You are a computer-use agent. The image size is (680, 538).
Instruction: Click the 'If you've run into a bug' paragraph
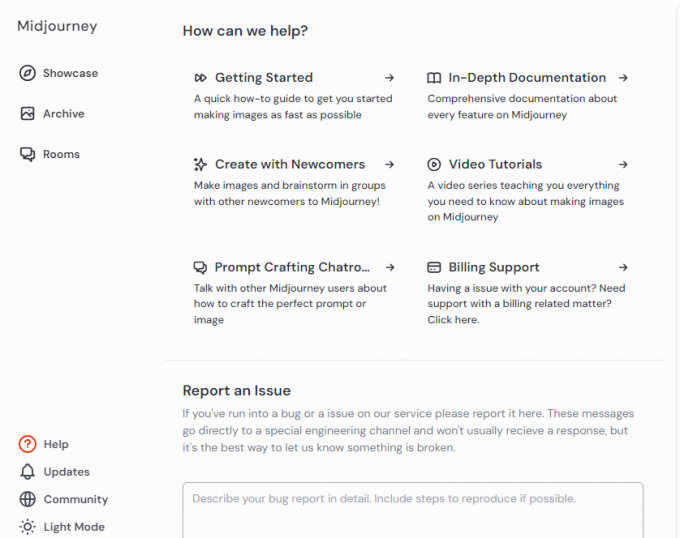[408, 430]
